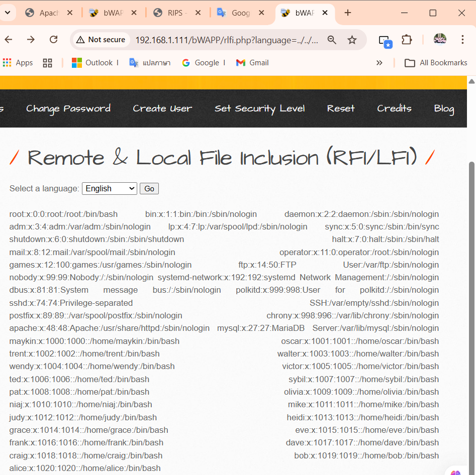Image resolution: width=476 pixels, height=475 pixels.
Task: Click the Not secure site info chip
Action: [x=101, y=40]
